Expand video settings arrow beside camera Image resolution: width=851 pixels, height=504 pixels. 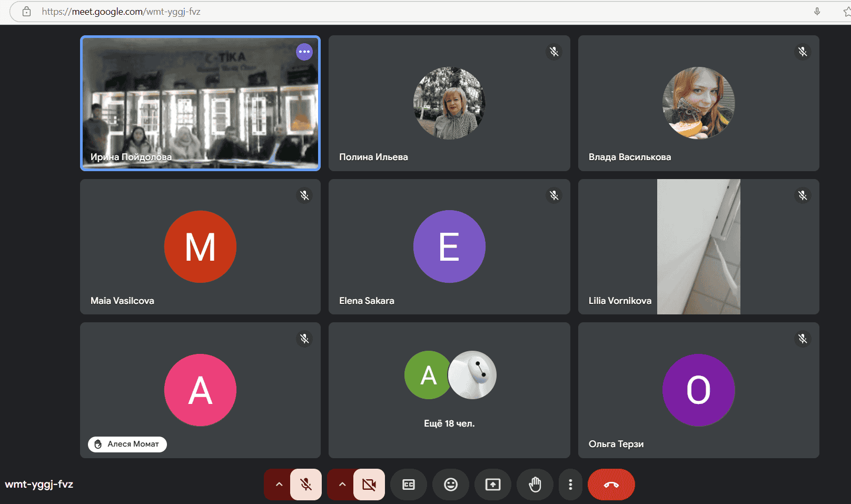pos(342,485)
